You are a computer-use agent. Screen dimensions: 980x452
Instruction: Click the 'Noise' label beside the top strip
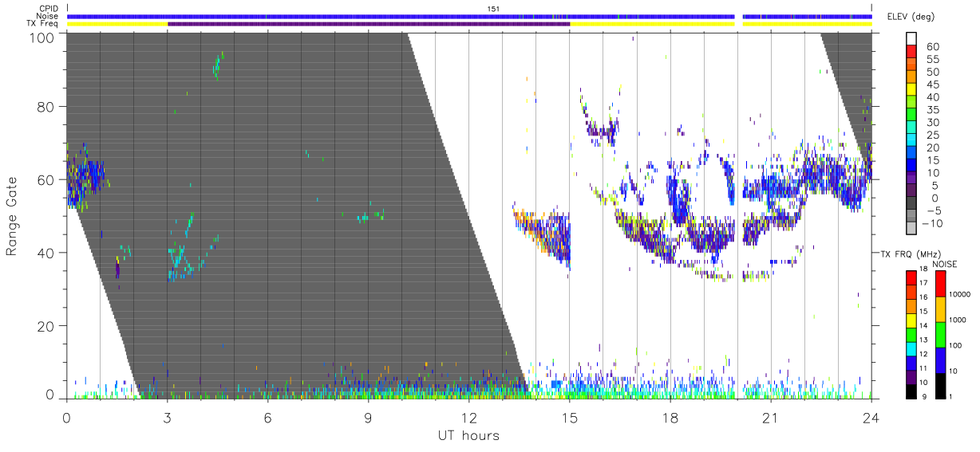pyautogui.click(x=48, y=16)
